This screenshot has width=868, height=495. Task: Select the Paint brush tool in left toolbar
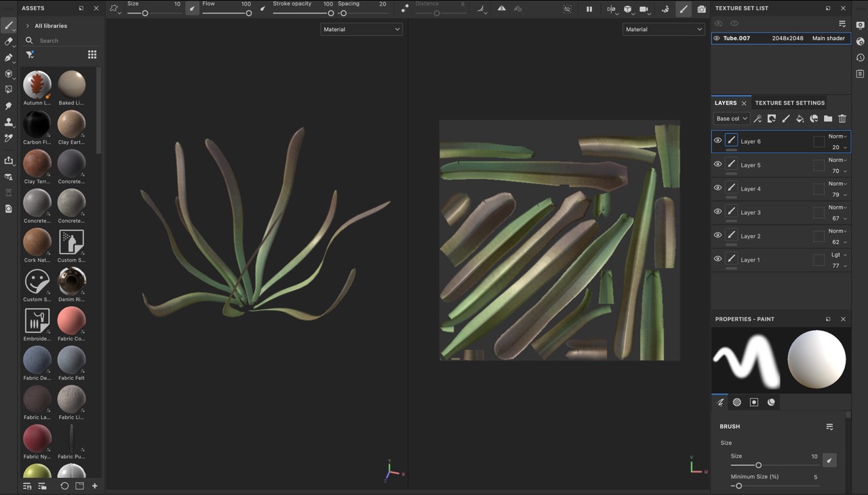[9, 26]
